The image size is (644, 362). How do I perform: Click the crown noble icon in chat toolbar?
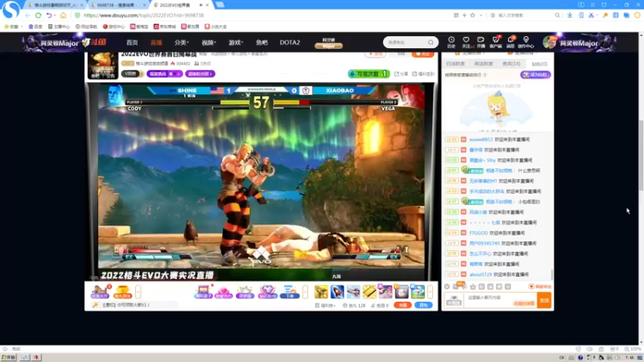click(x=473, y=286)
